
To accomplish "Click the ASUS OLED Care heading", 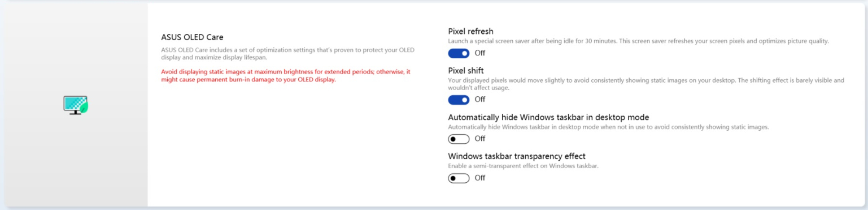I will (x=192, y=37).
